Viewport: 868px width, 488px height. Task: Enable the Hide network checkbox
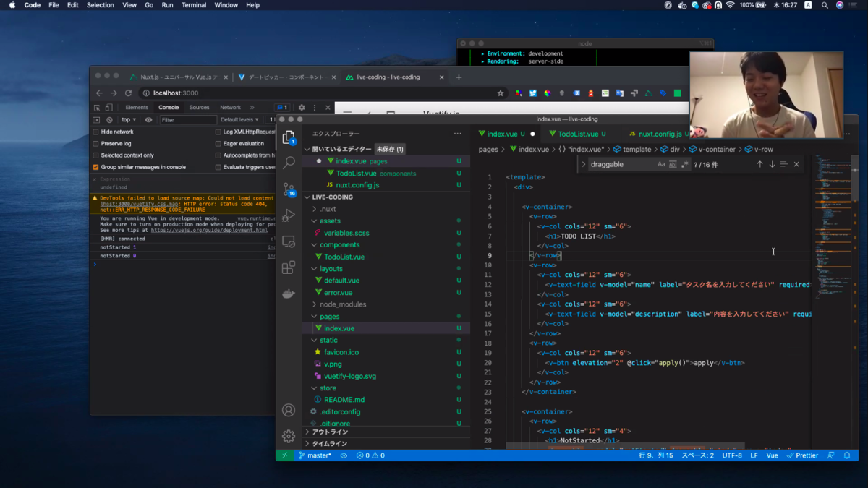pyautogui.click(x=95, y=132)
